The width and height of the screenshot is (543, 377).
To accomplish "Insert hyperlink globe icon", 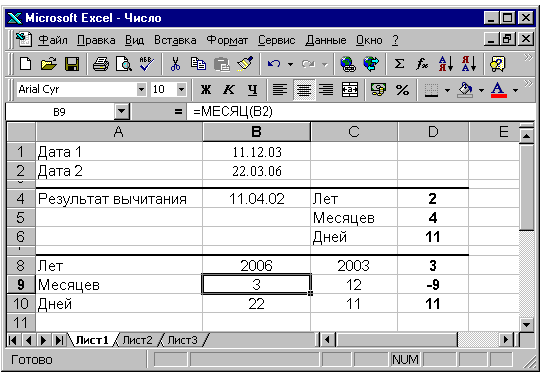I will (348, 64).
